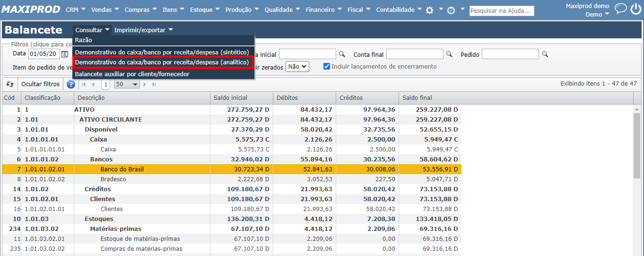Image resolution: width=644 pixels, height=256 pixels.
Task: Open the zerados Não dropdown
Action: pos(297,67)
